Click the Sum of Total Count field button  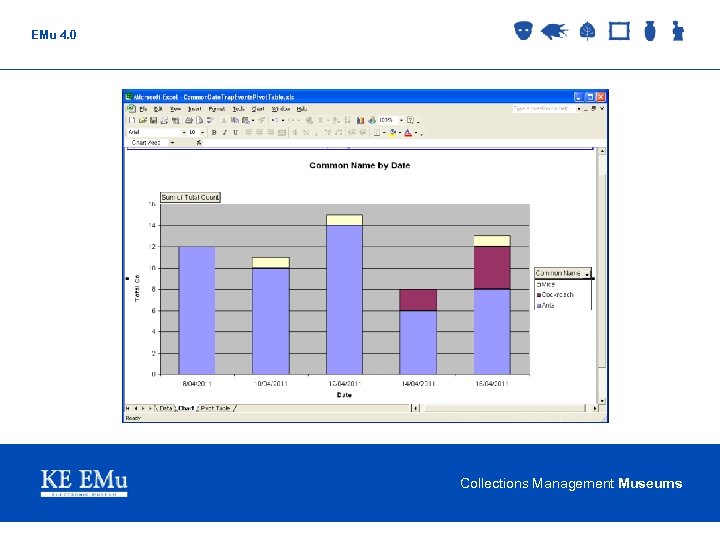point(190,197)
